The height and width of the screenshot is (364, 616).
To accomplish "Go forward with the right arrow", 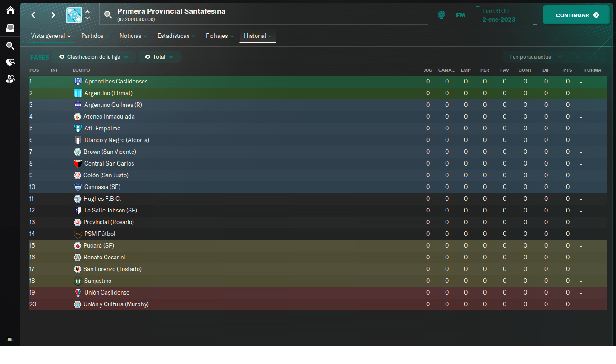I will 53,15.
